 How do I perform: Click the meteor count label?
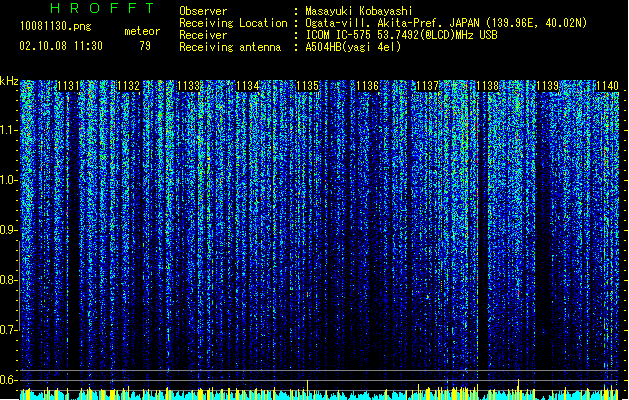(x=142, y=31)
